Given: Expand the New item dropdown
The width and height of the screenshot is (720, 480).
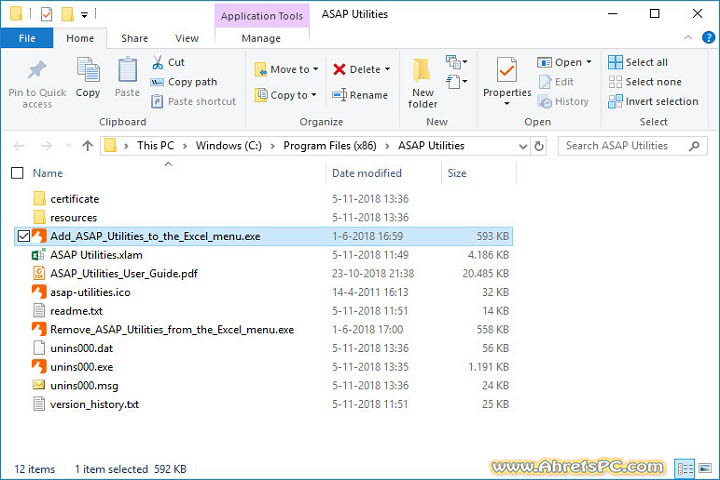Looking at the screenshot, I should (456, 62).
